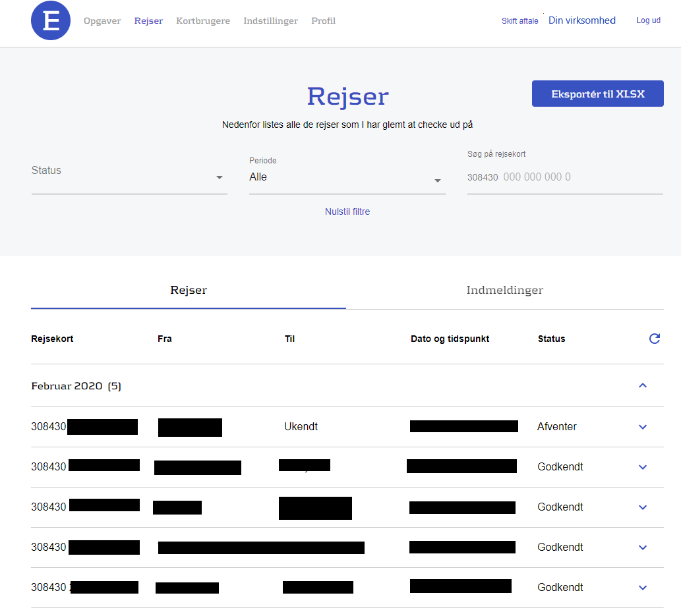Viewport: 681px width, 616px height.
Task: Click the Skift aftale link
Action: 519,21
